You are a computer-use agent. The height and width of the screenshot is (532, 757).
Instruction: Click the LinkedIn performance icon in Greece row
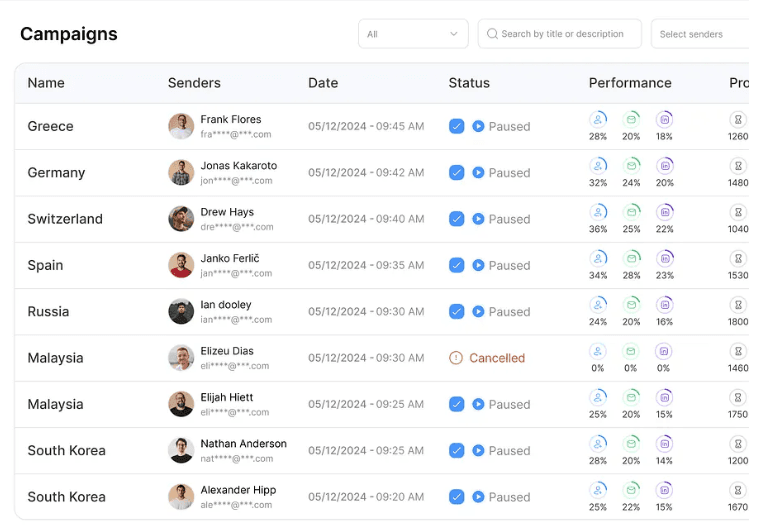tap(664, 119)
